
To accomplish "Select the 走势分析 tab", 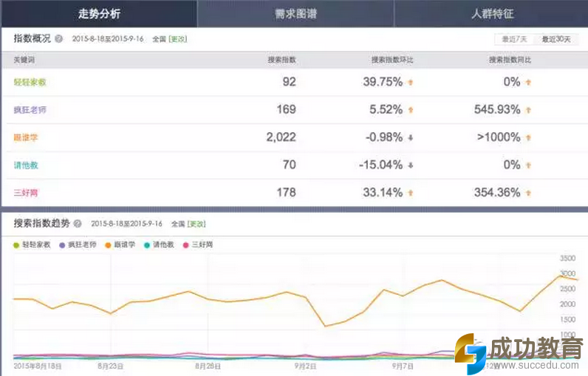I will pos(98,13).
